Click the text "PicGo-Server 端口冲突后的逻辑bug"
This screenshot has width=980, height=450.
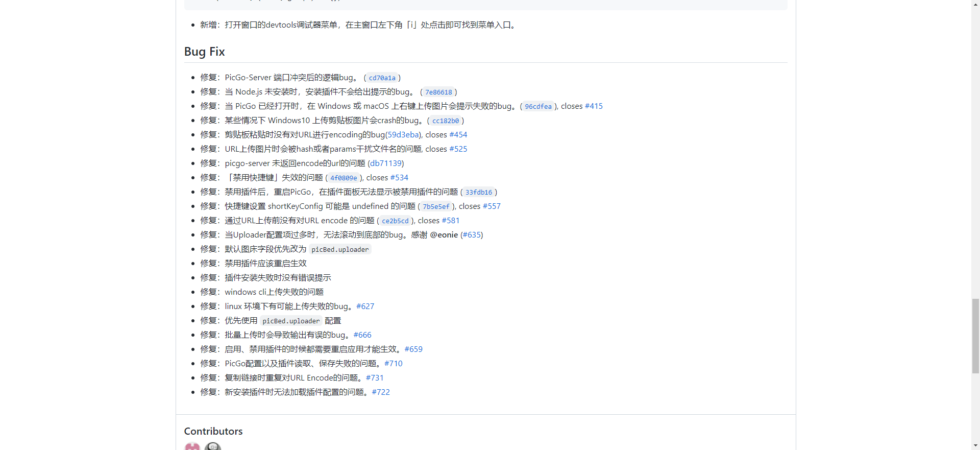click(289, 78)
